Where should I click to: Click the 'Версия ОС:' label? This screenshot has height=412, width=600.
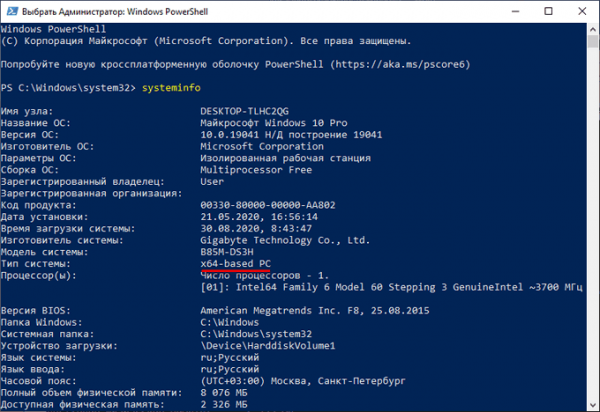pos(30,135)
